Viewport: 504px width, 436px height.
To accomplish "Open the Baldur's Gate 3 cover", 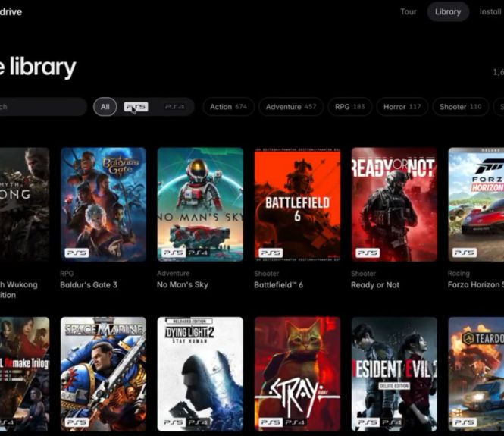I will point(103,205).
